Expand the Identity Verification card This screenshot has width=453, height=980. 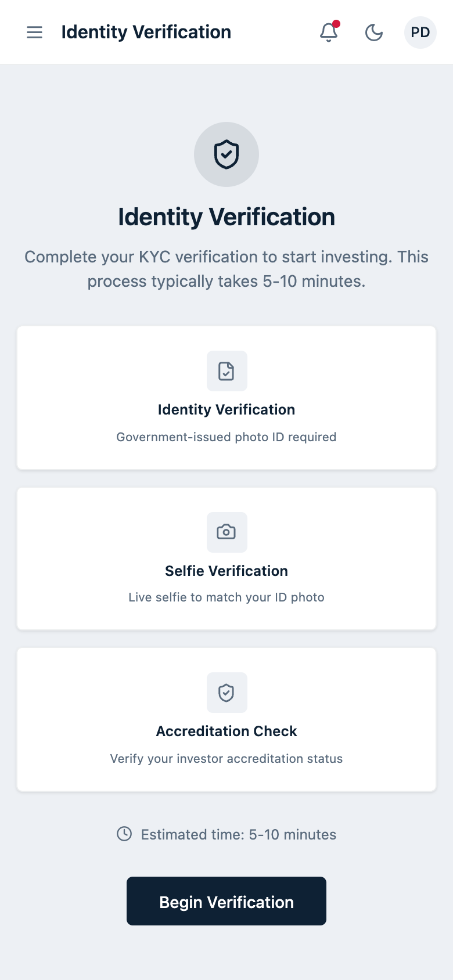pos(227,398)
